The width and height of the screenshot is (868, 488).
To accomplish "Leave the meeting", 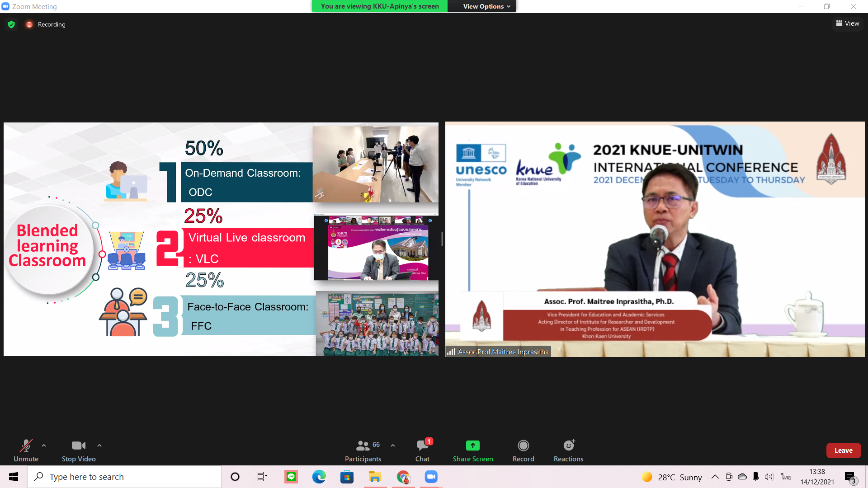I will tap(844, 450).
